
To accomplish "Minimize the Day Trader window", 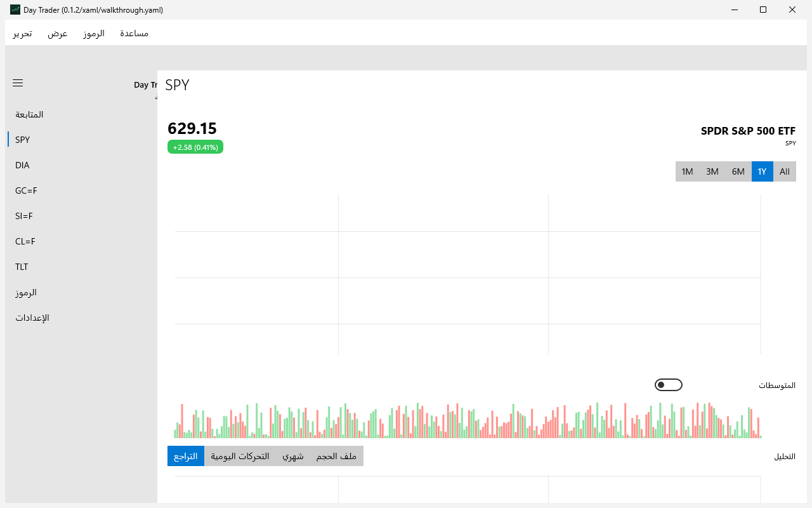I will click(x=734, y=10).
